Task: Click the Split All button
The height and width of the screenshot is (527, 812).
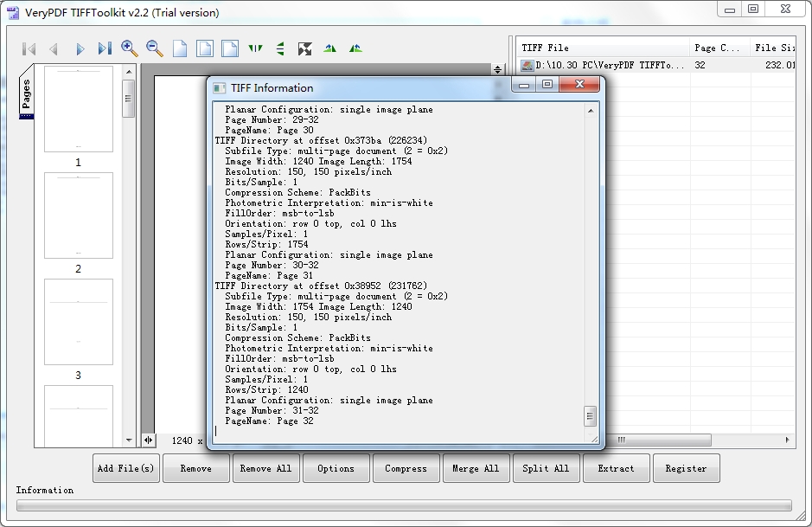Action: tap(546, 468)
